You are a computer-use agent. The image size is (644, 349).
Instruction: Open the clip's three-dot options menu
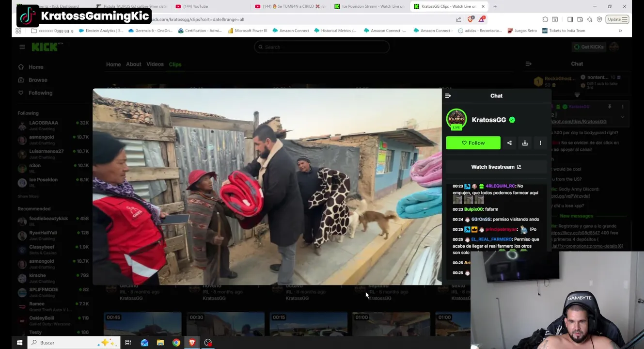[x=540, y=143]
